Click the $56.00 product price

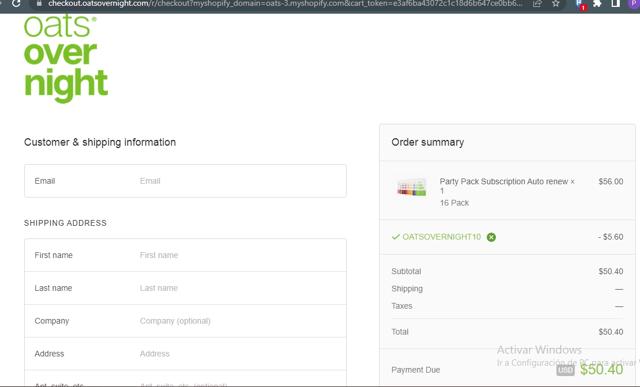point(611,181)
